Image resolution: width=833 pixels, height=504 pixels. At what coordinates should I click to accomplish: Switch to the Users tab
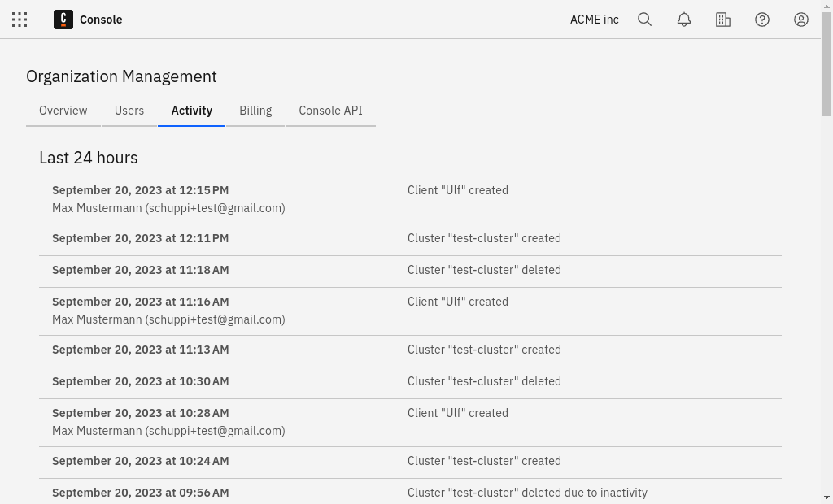click(129, 111)
